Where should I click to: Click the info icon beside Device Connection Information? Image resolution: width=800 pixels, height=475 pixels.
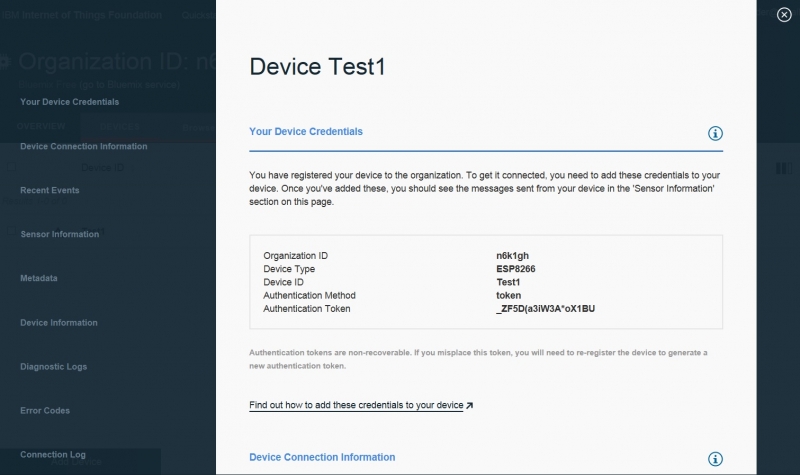tap(715, 459)
